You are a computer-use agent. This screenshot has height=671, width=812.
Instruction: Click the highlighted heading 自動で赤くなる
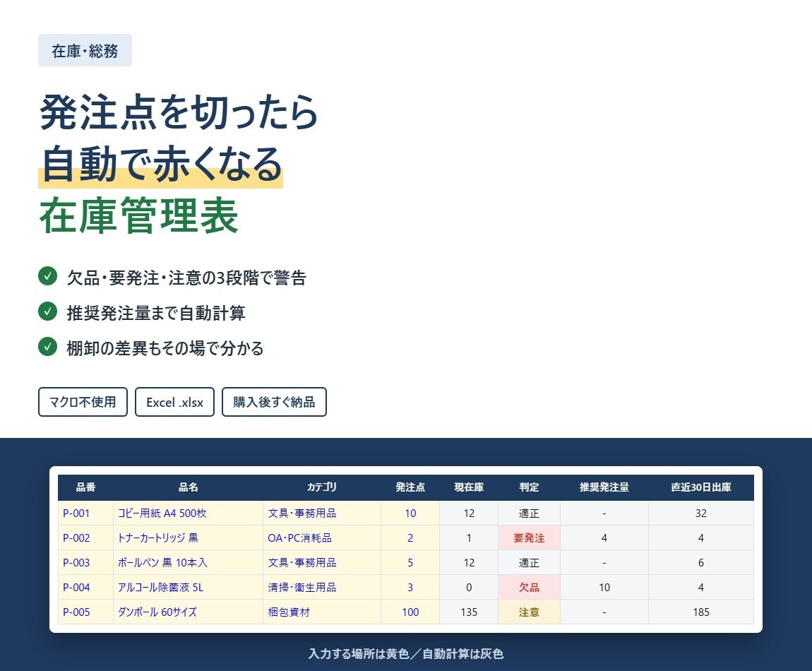click(x=162, y=165)
